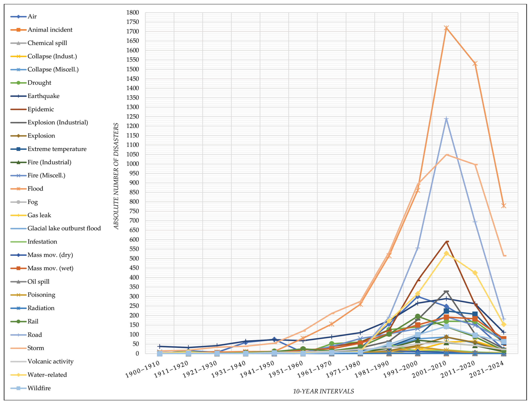This screenshot has width=532, height=406.
Task: Click the Air legend marker icon
Action: (x=18, y=17)
